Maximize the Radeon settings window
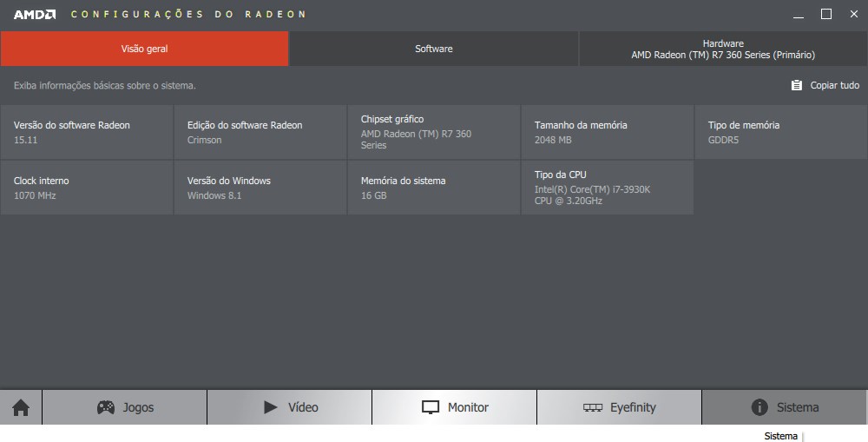Screen dimensions: 868x442 826,15
